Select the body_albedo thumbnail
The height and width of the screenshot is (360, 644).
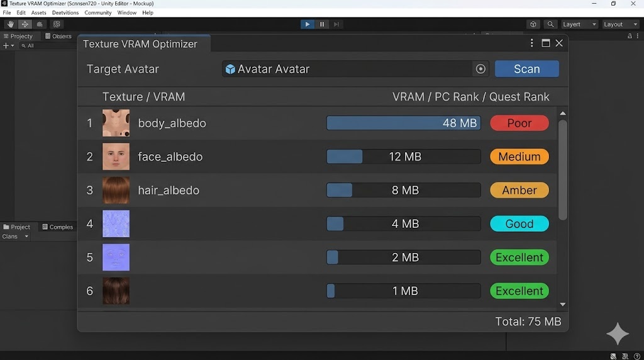pyautogui.click(x=116, y=123)
